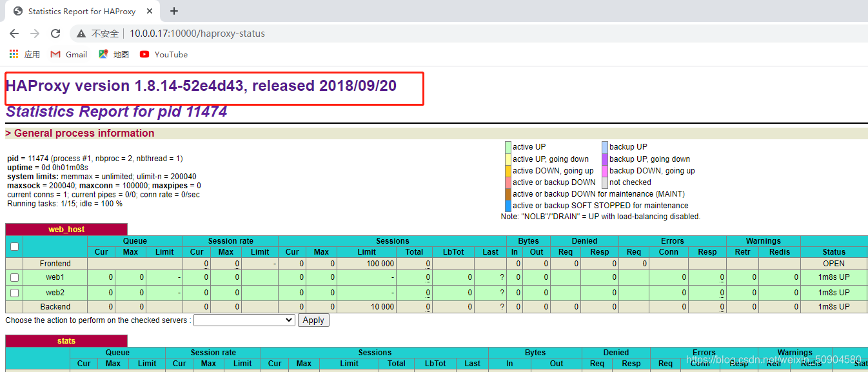This screenshot has height=372, width=868.
Task: Open the Apps bookmark grid icon
Action: tap(14, 54)
